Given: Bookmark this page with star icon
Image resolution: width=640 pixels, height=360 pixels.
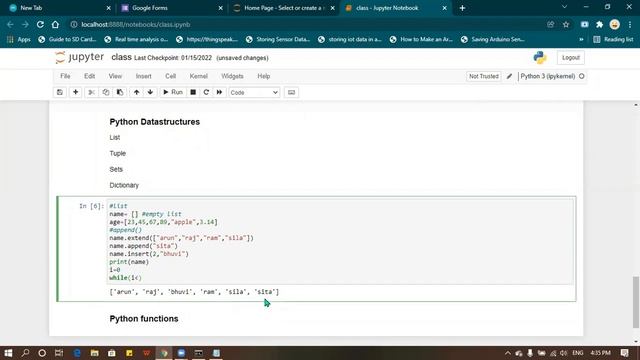Looking at the screenshot, I should coord(566,24).
